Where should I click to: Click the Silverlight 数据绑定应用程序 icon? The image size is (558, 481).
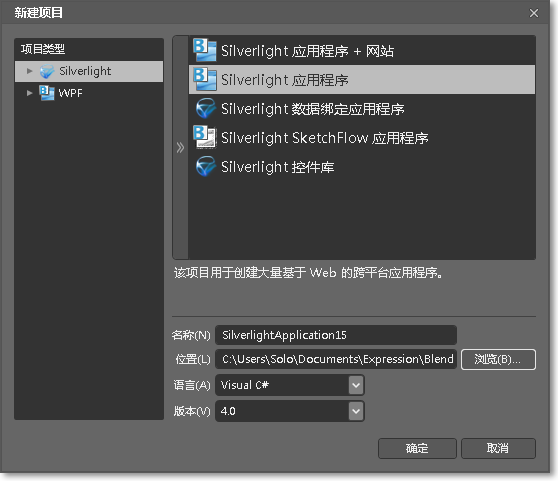point(205,108)
